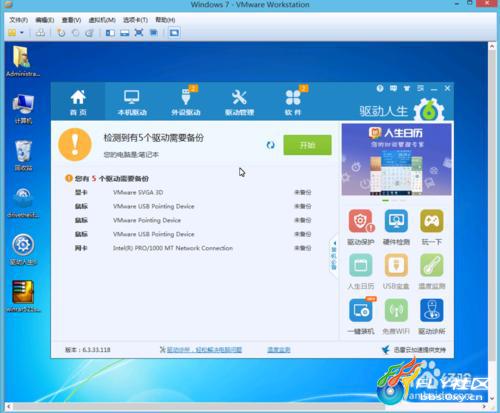
Task: Click 未备份 status of the 显卡 row
Action: click(x=302, y=192)
